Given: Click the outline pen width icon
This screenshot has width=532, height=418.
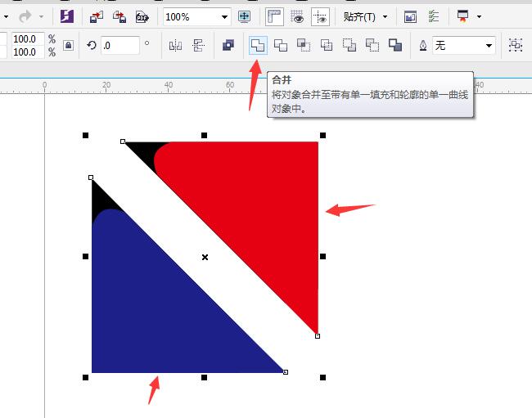Looking at the screenshot, I should coord(423,46).
